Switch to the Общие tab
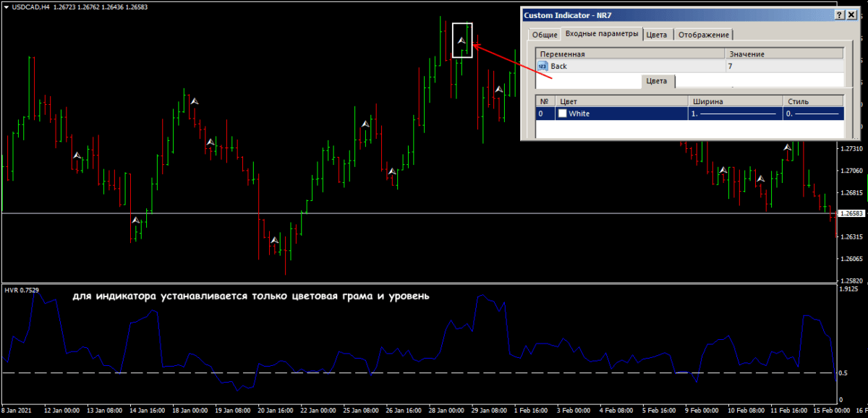 tap(545, 35)
